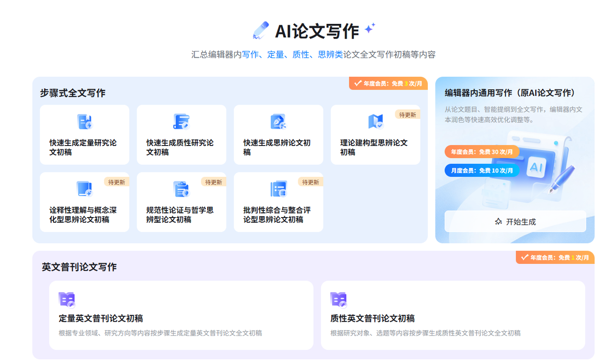The height and width of the screenshot is (364, 611).
Task: Click description text 从论文题目、智能提纲到全文写作
Action: click(514, 114)
